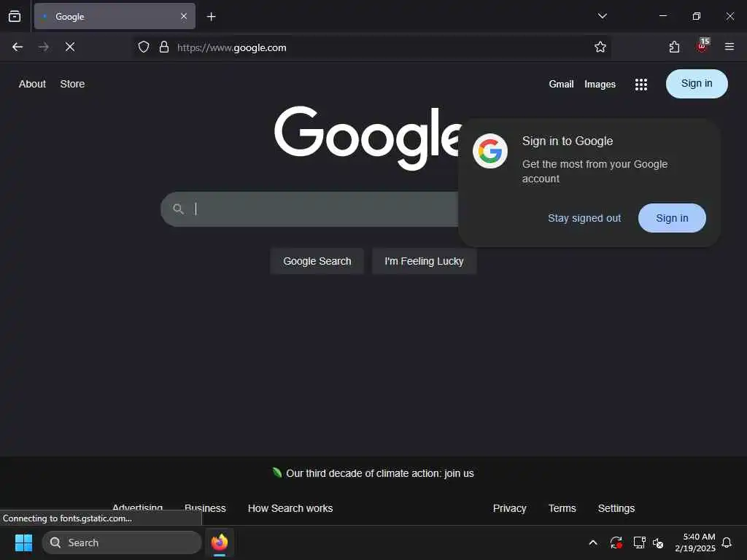This screenshot has height=560, width=747.
Task: Click the Firefox taskbar icon
Action: (x=220, y=542)
